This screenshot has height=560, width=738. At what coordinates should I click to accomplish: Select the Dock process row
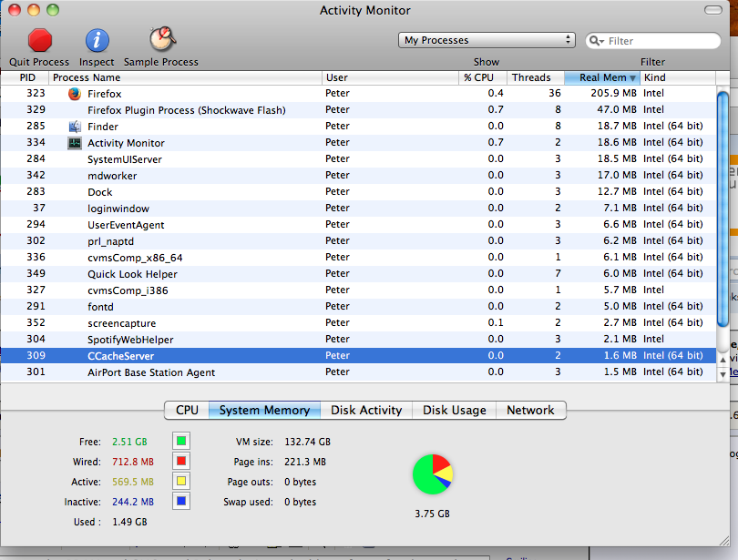pos(358,192)
